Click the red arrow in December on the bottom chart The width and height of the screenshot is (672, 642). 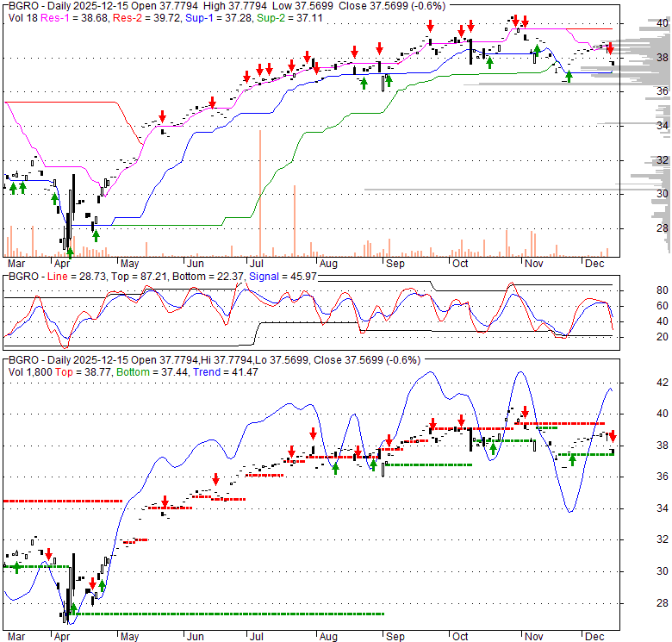(x=613, y=435)
